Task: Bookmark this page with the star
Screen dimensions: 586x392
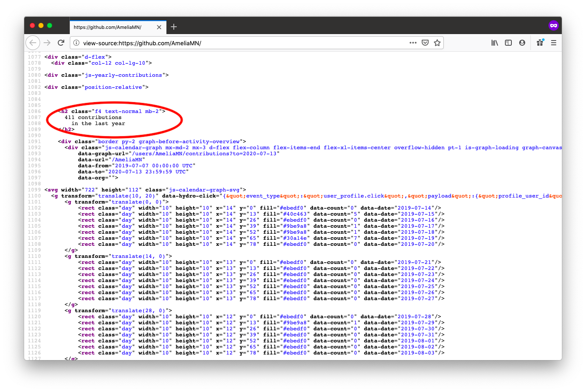Action: pyautogui.click(x=437, y=43)
